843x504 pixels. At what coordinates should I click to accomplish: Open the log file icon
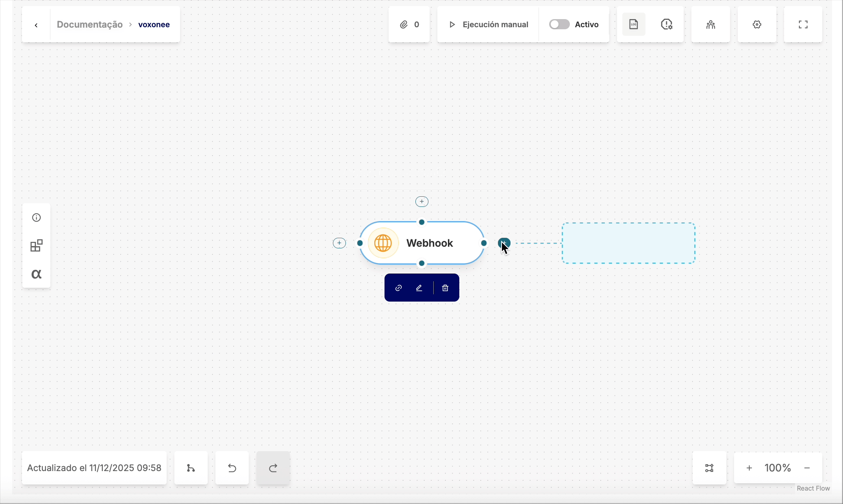(x=633, y=24)
